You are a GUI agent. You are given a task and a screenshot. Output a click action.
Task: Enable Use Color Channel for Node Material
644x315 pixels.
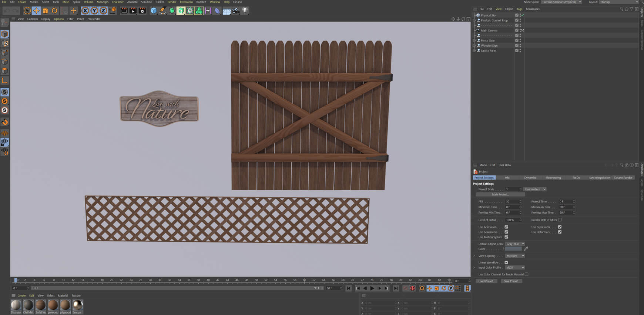526,274
